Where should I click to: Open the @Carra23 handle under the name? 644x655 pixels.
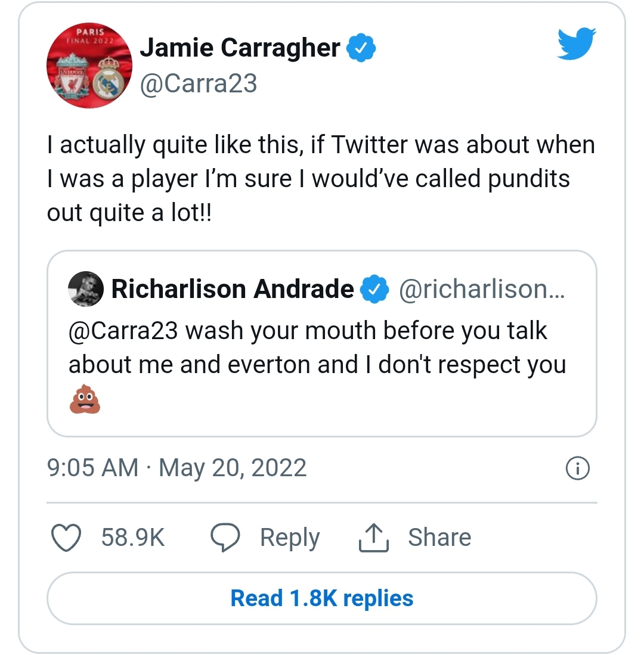[198, 84]
